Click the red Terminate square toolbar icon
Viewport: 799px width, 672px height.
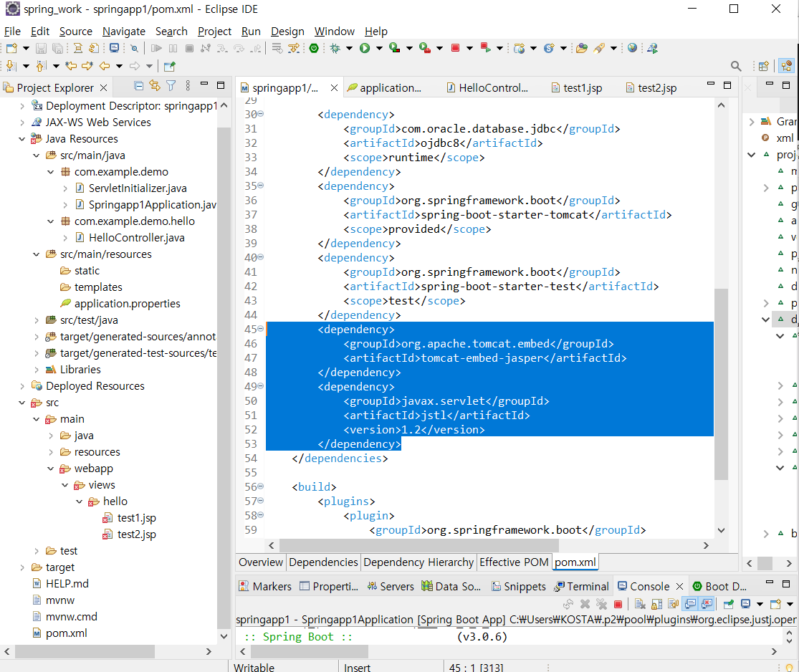(x=456, y=49)
